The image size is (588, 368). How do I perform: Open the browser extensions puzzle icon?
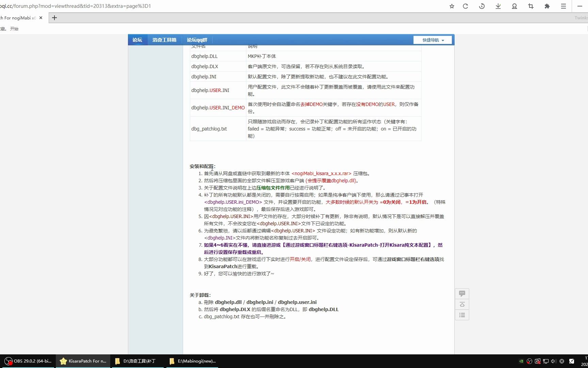click(x=547, y=6)
